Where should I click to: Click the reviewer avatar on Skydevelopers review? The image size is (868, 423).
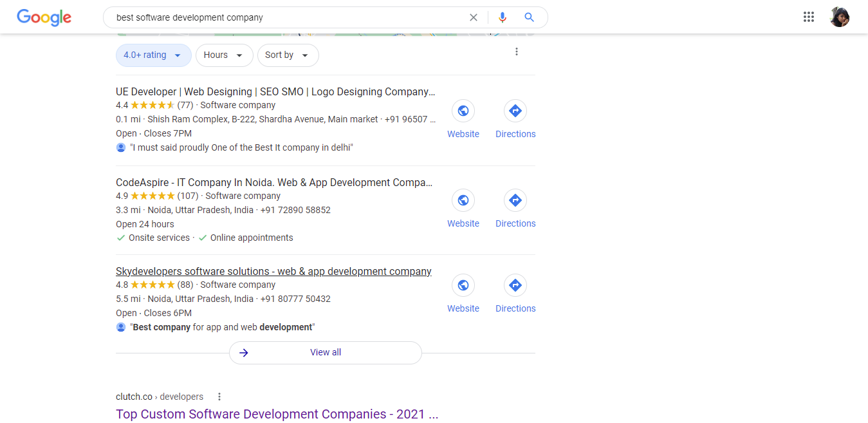121,327
